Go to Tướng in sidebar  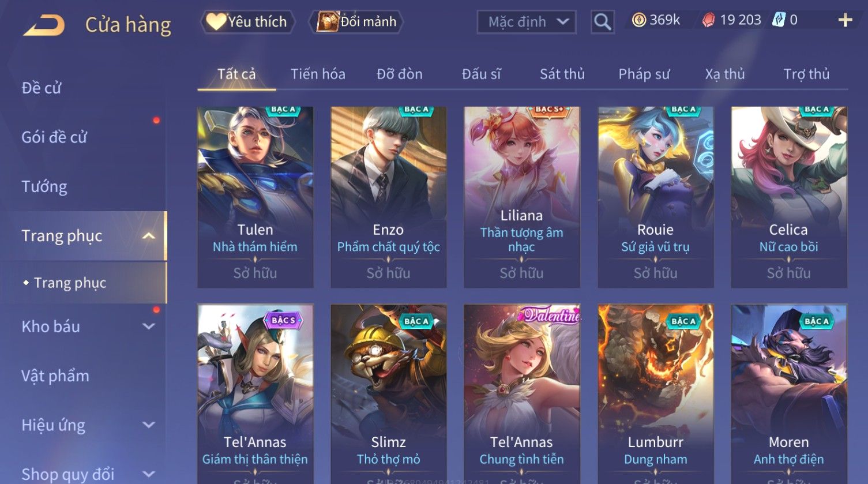click(x=44, y=186)
